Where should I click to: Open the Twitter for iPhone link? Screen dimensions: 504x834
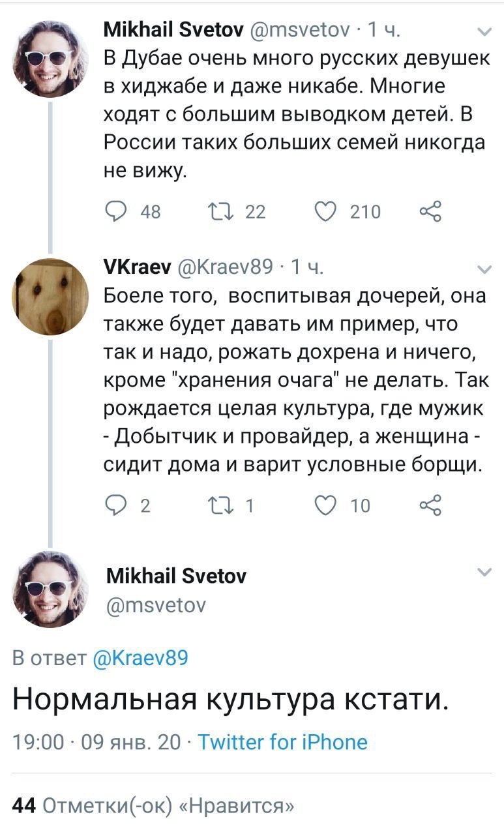pos(282,741)
